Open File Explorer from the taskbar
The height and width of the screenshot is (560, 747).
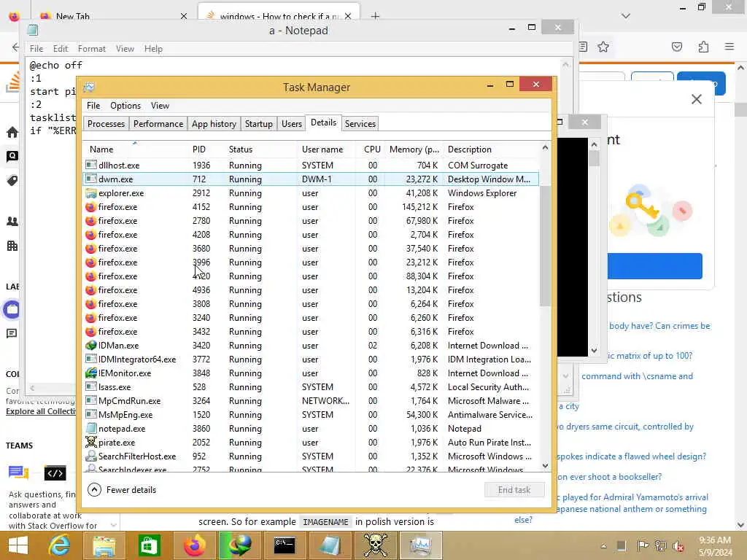point(104,545)
